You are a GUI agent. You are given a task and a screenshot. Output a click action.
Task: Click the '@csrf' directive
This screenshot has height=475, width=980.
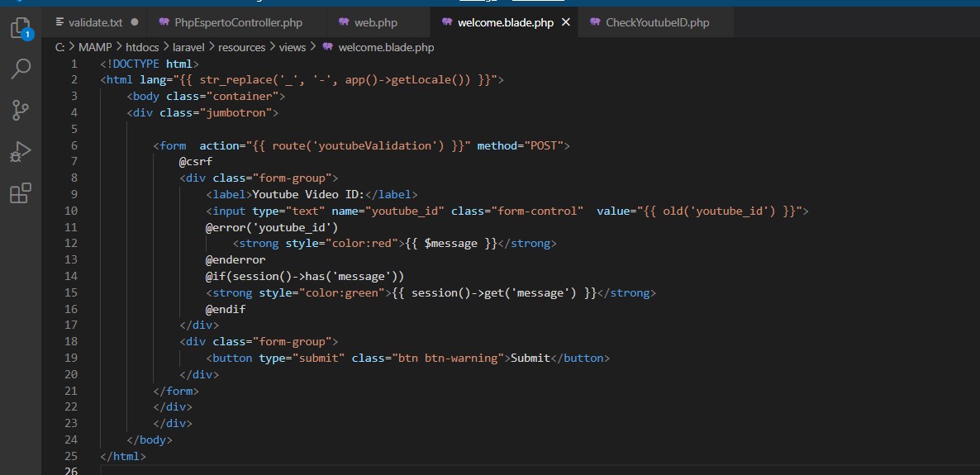coord(197,162)
